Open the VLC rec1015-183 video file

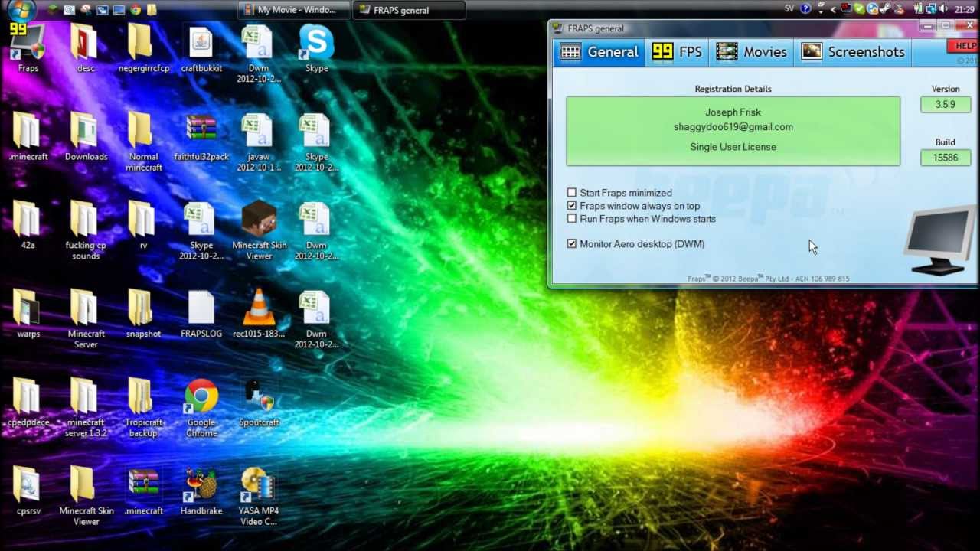[x=259, y=314]
